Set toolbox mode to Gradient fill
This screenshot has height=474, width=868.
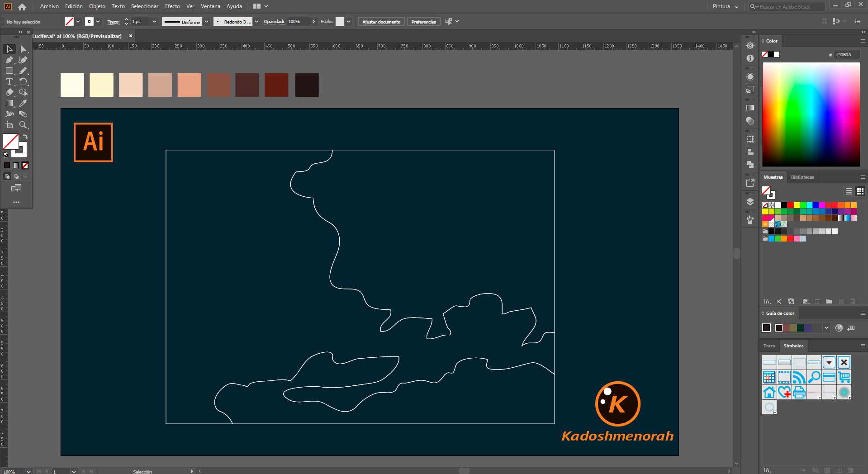point(16,166)
